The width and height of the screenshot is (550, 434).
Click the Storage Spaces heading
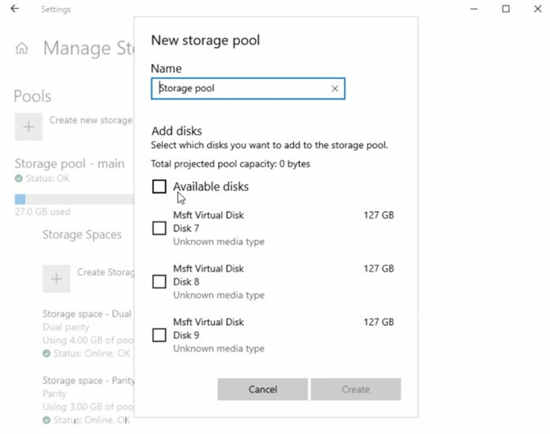point(82,235)
